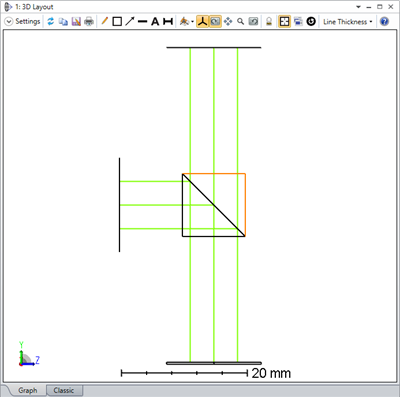Copy the layout to clipboard
Viewport: 400px width, 397px height.
pos(63,22)
